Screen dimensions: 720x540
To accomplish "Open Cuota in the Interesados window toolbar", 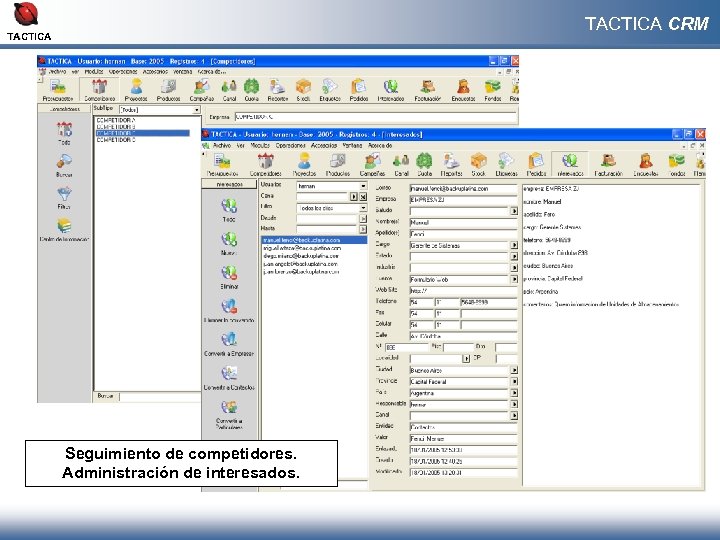I will (x=424, y=165).
